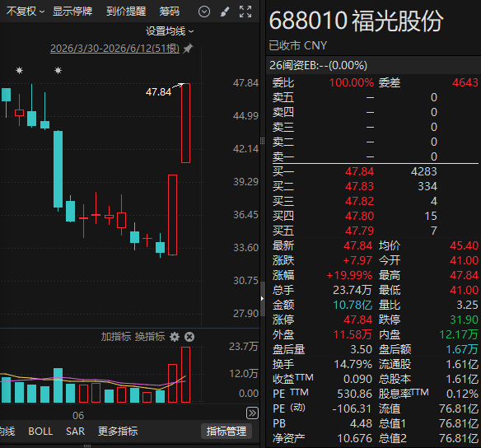Click the first event marker star icon

pos(19,71)
